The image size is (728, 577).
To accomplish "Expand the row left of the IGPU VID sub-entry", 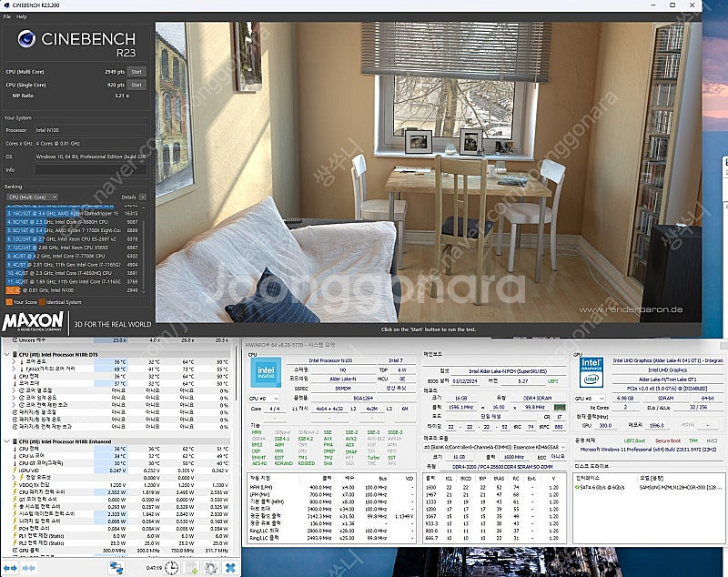I will point(14,478).
